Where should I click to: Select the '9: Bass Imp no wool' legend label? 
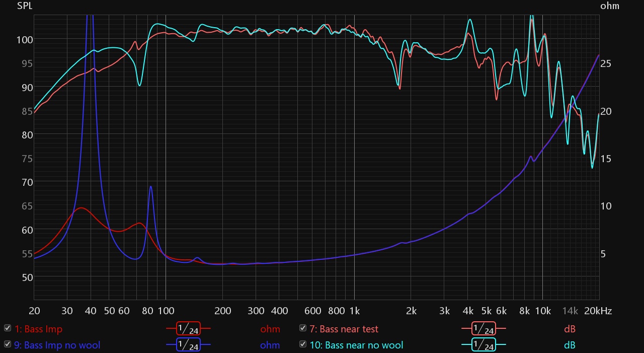[57, 345]
